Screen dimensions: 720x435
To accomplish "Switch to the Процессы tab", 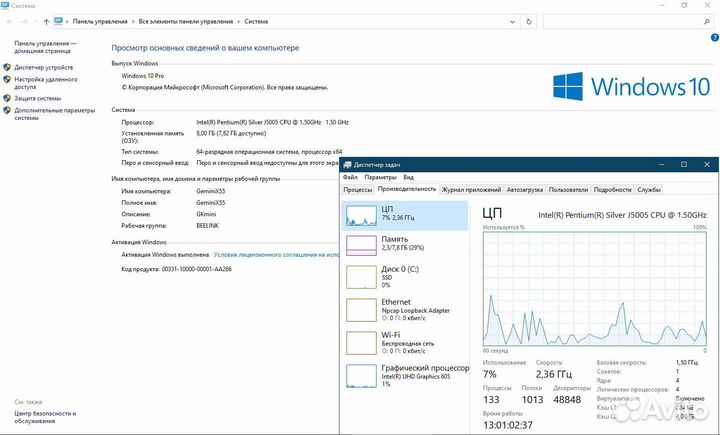I will point(358,189).
